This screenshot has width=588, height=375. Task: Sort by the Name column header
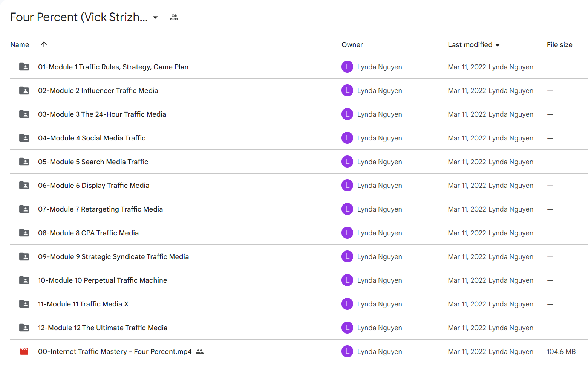[x=20, y=44]
